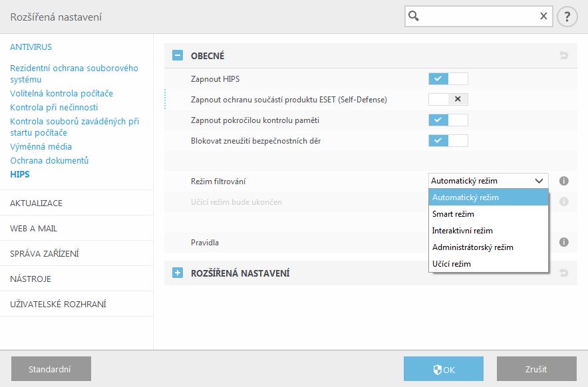588x387 pixels.
Task: Click the Režim filtrování label
Action: [218, 181]
